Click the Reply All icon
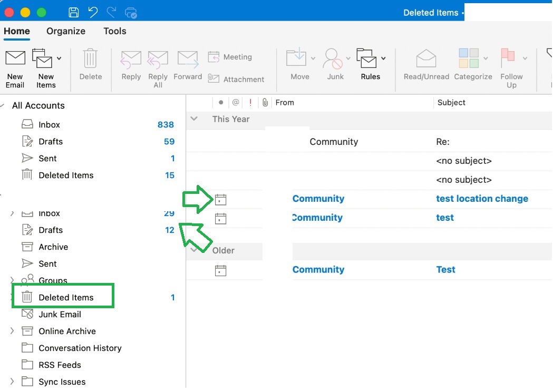 [x=158, y=59]
